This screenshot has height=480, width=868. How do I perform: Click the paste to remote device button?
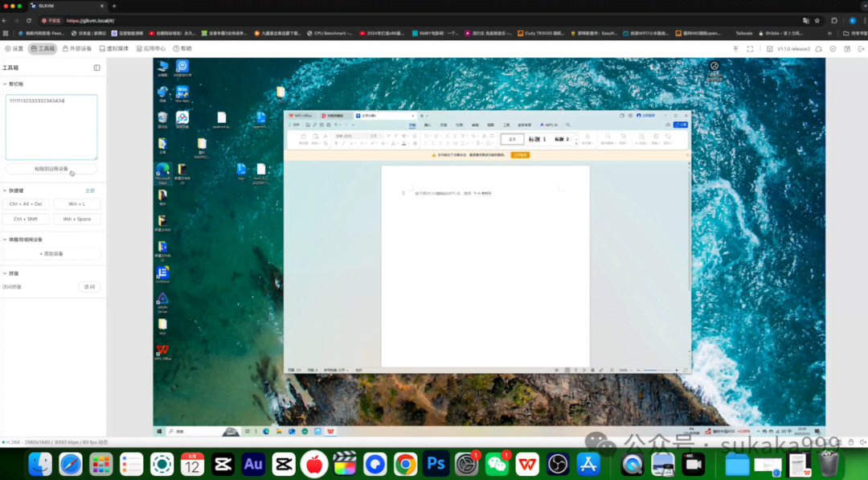click(x=51, y=169)
